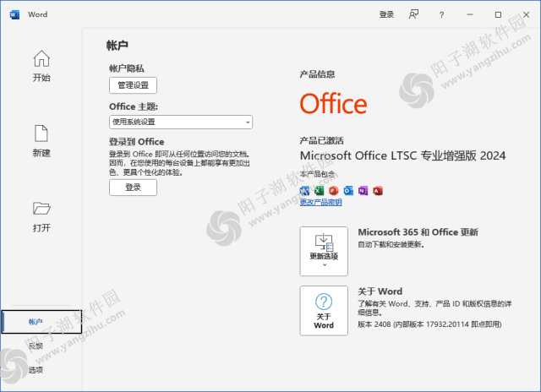The width and height of the screenshot is (541, 392).
Task: Click 登录 in the title bar
Action: point(386,14)
